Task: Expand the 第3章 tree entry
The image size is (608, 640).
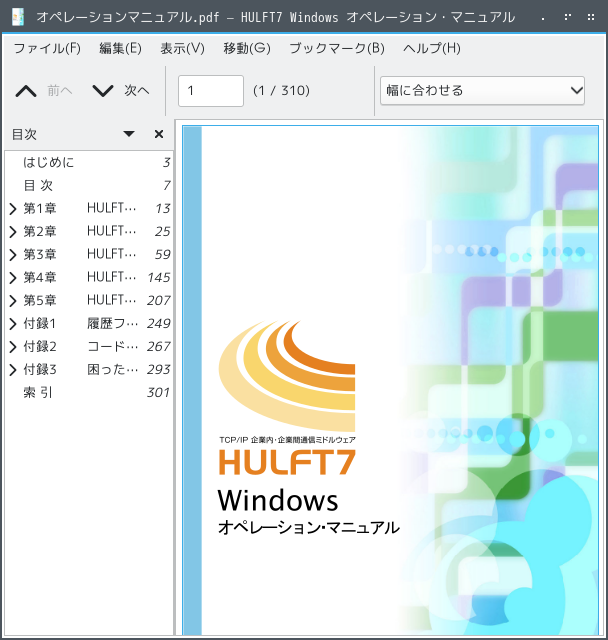Action: click(13, 255)
